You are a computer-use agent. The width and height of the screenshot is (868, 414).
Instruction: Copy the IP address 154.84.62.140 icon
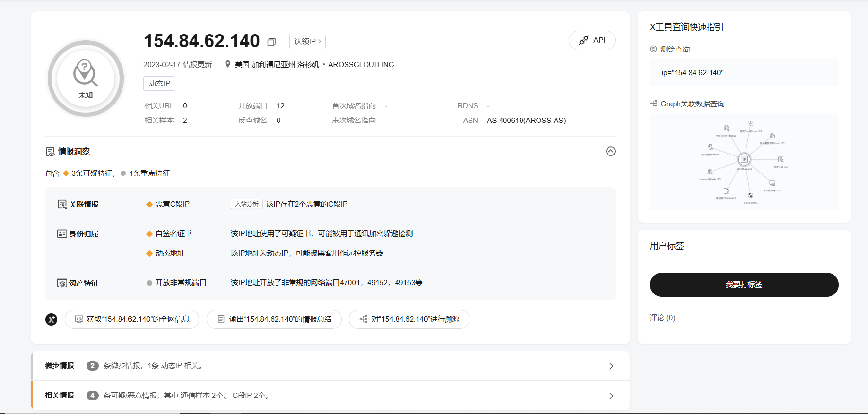pos(272,42)
